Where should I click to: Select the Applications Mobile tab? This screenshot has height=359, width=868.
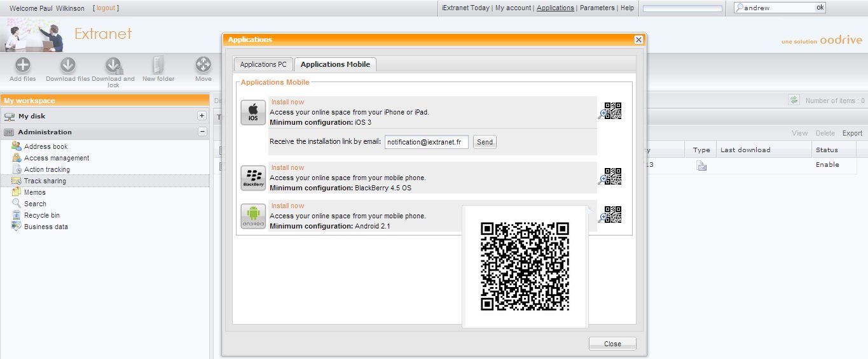coord(335,64)
